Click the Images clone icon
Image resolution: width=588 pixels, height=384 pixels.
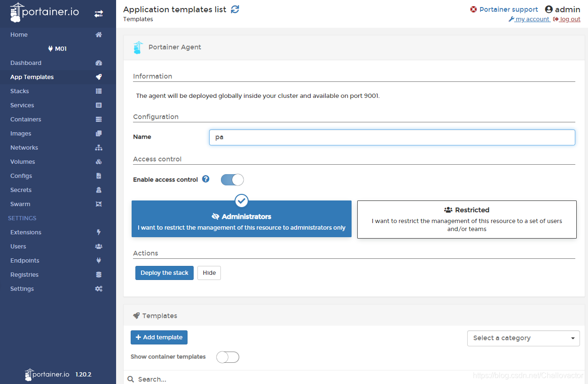99,133
